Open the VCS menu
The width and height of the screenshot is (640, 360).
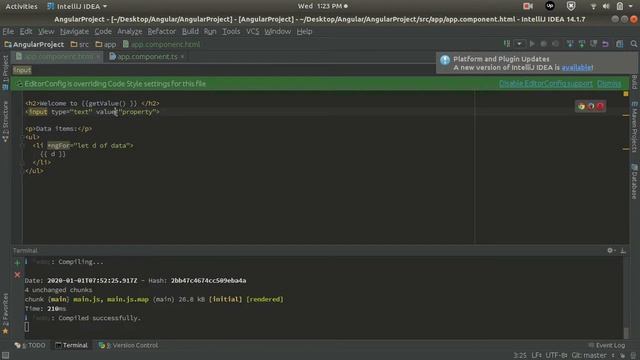[x=252, y=31]
